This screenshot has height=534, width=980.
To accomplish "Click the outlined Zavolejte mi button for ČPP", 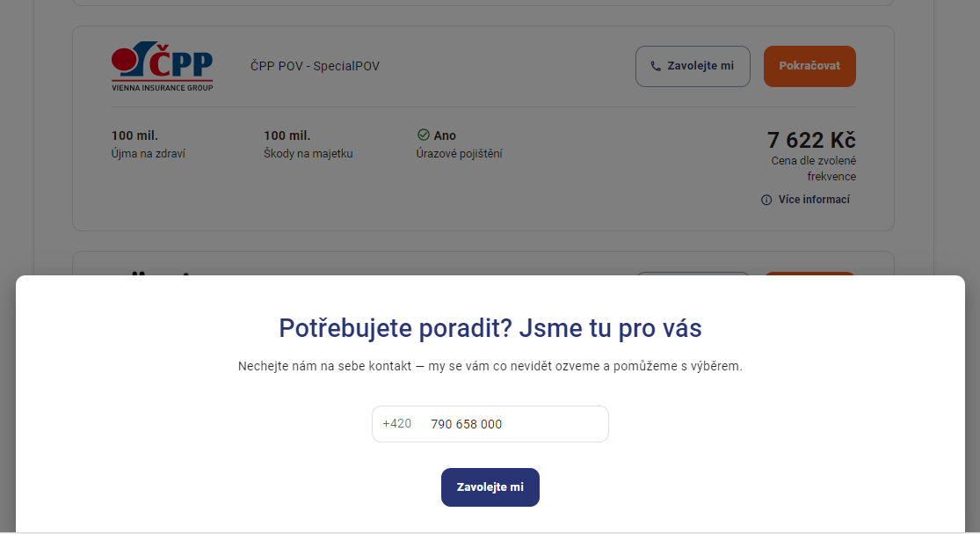I will click(x=693, y=66).
